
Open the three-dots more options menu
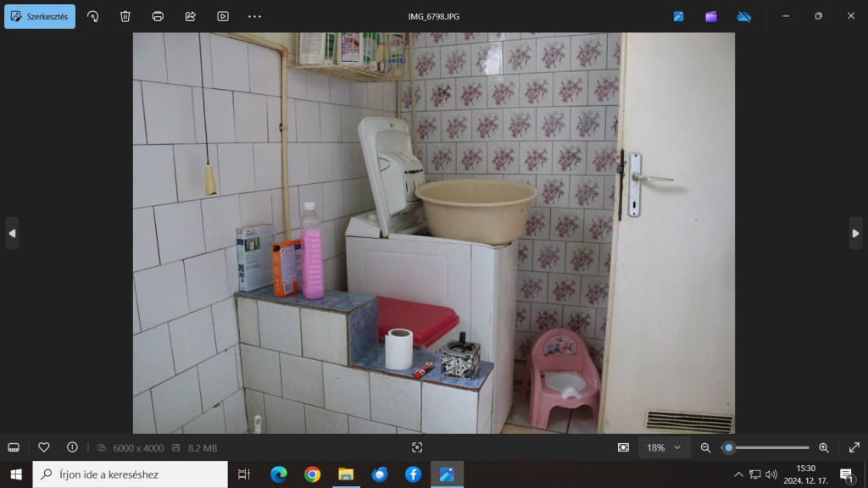coord(254,16)
